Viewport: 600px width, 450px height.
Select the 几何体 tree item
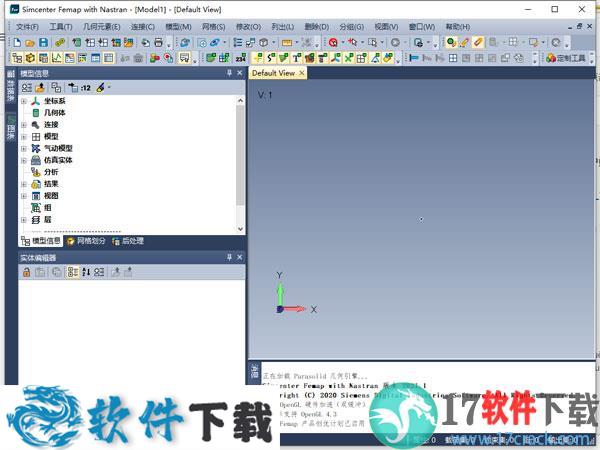[54, 113]
